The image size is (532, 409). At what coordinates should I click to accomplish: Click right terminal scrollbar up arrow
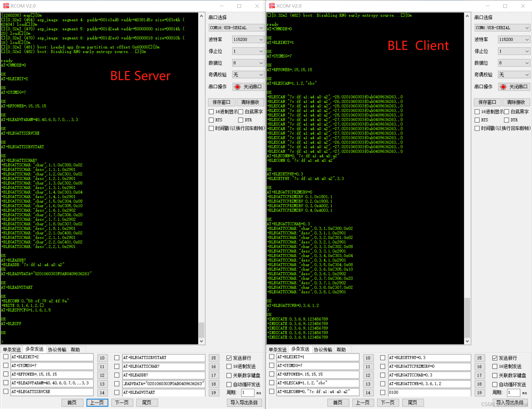point(467,16)
